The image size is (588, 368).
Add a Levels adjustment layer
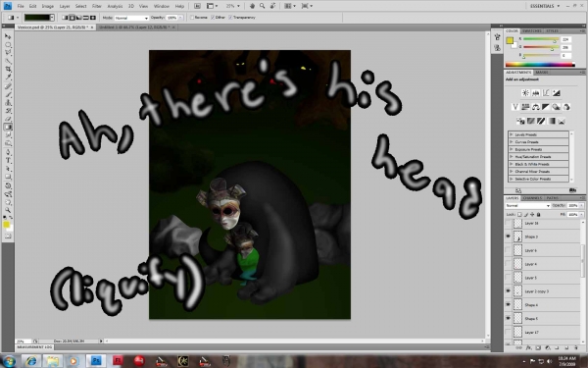point(535,93)
